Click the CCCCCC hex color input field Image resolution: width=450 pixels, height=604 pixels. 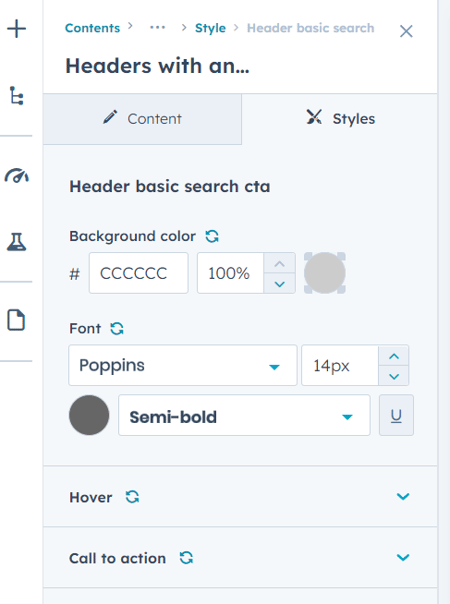(x=139, y=273)
